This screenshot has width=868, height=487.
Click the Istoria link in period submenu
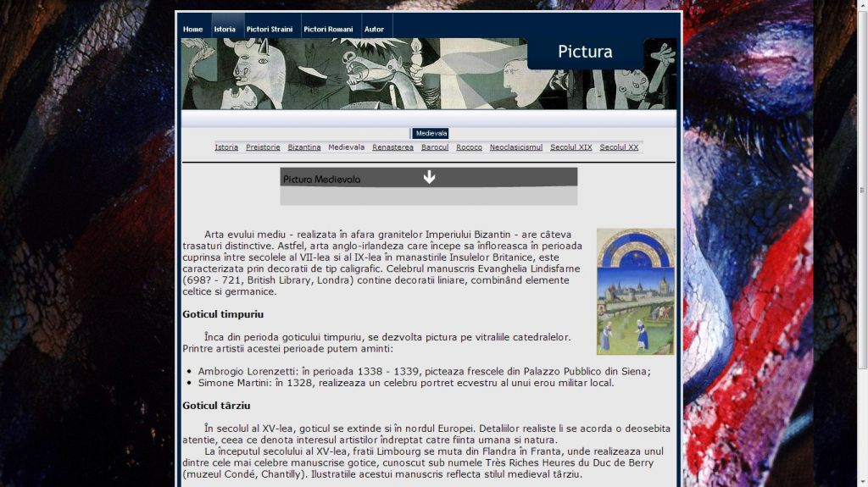(x=226, y=147)
